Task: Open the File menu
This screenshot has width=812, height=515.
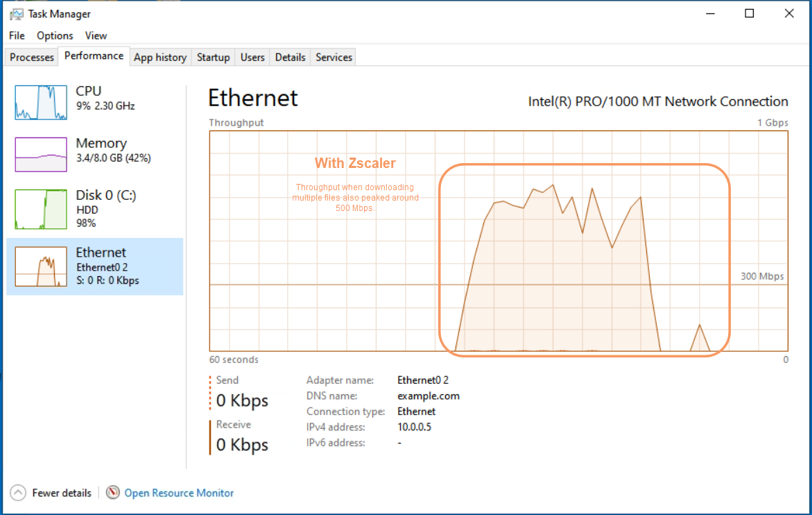Action: [17, 35]
